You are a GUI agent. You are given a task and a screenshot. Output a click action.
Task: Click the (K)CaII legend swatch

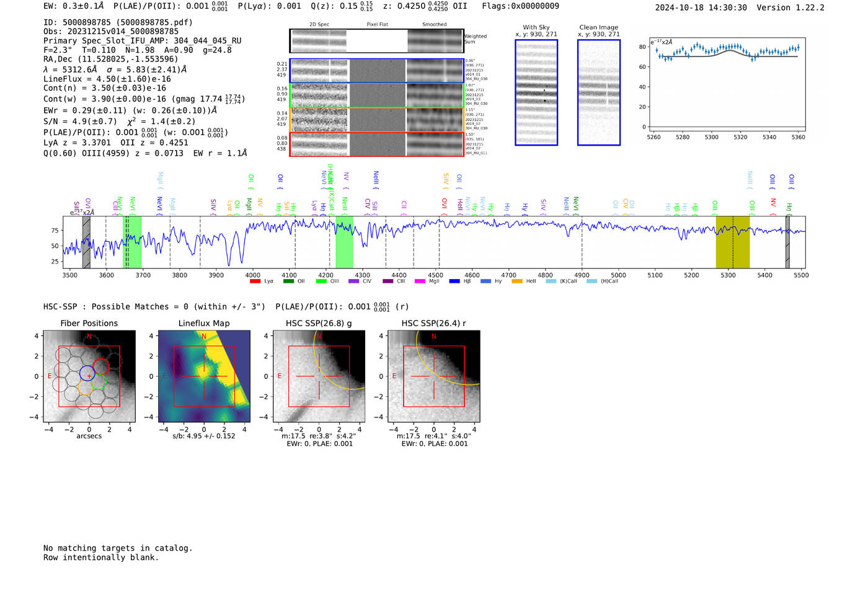pyautogui.click(x=551, y=281)
